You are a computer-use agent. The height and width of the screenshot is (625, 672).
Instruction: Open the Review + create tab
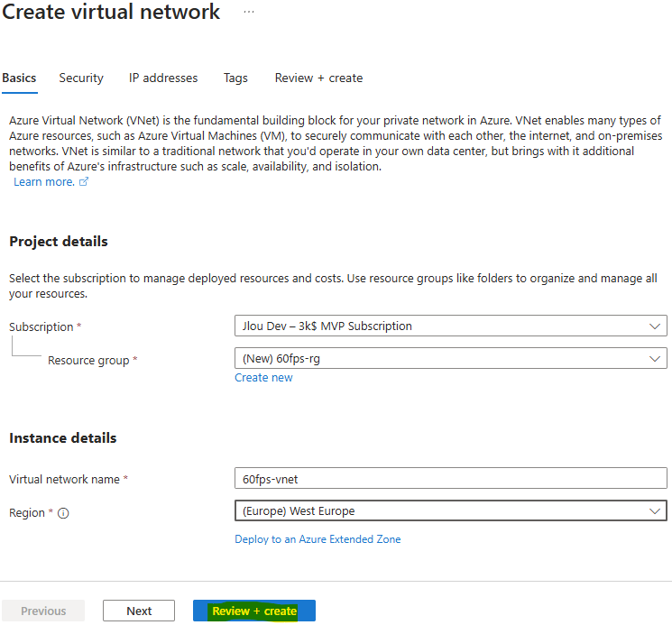(318, 78)
